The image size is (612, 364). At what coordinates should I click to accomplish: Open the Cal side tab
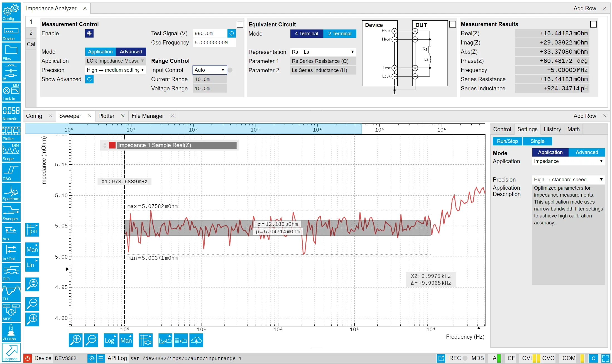tap(31, 44)
